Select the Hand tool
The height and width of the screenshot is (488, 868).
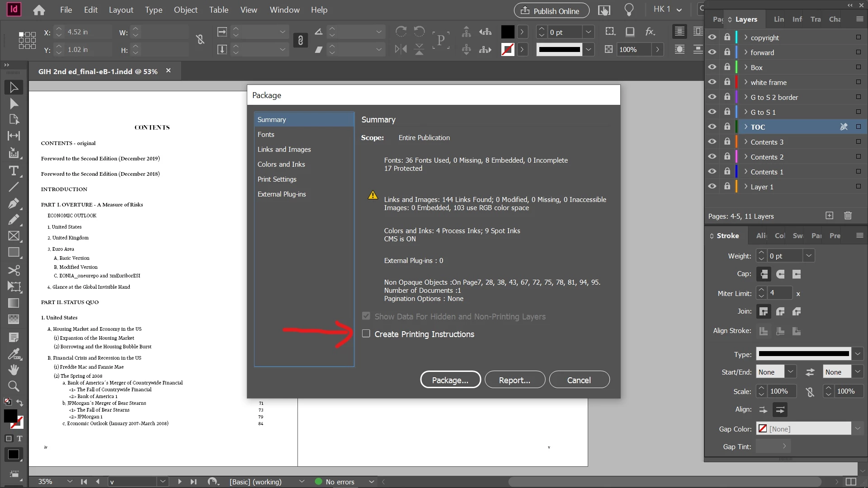[x=14, y=370]
